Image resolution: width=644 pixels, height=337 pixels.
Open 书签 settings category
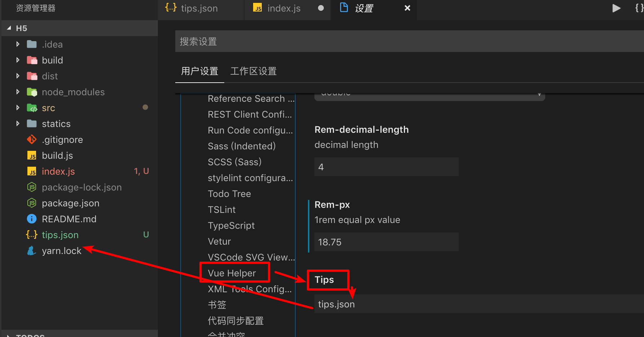pos(217,305)
